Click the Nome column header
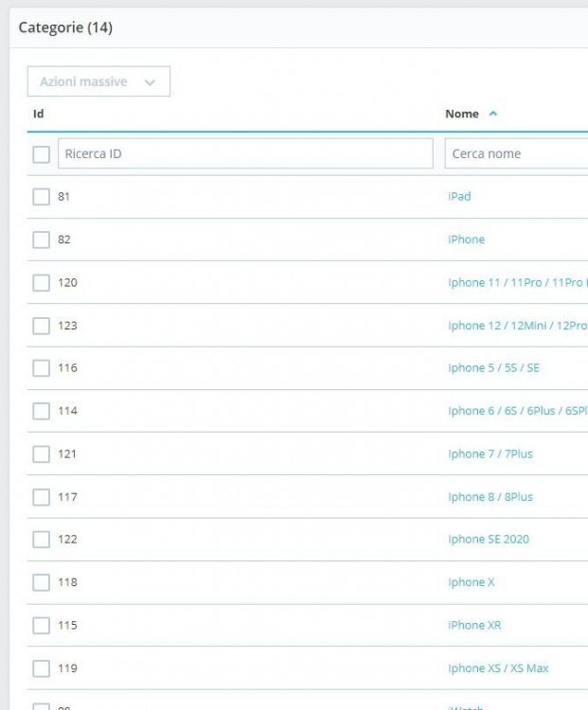588x710 pixels. click(462, 114)
